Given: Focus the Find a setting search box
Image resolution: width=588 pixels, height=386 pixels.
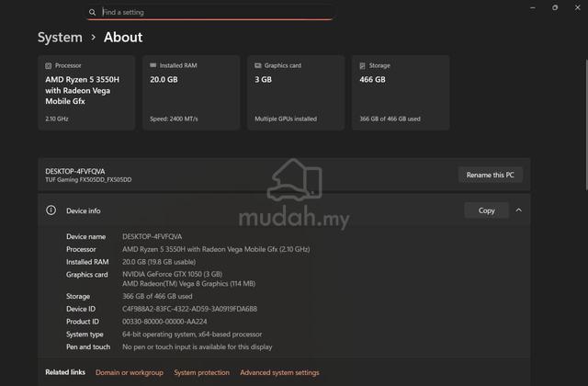Looking at the screenshot, I should coord(209,12).
